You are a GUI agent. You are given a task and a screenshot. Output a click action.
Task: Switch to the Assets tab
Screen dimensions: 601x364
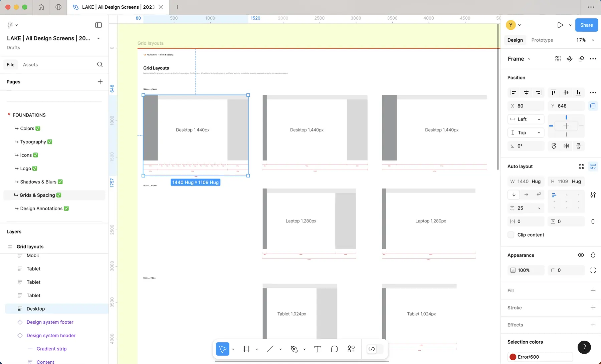30,65
